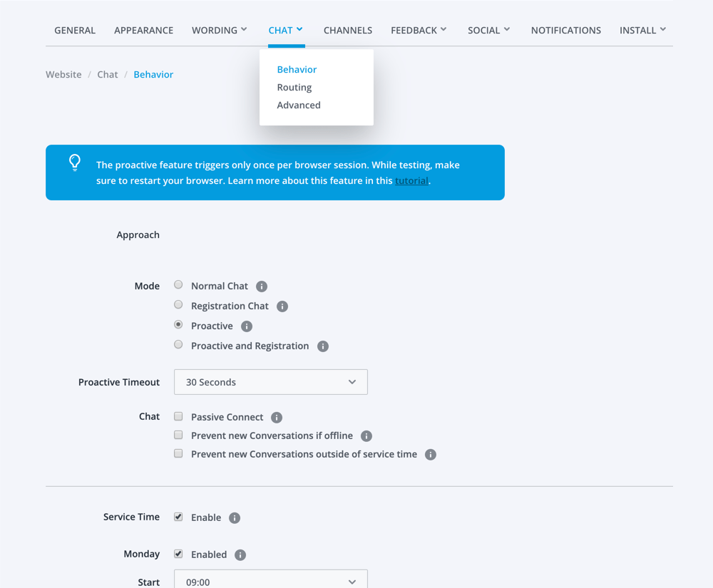The width and height of the screenshot is (713, 588).
Task: Click the Install tab label
Action: (638, 31)
